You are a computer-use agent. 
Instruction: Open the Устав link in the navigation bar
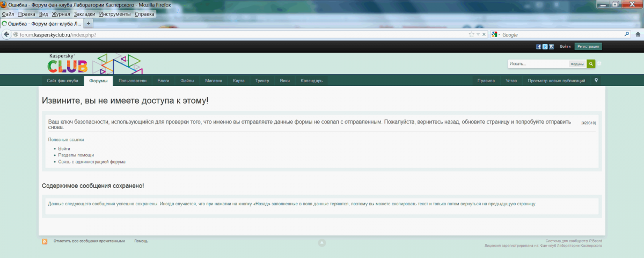511,81
